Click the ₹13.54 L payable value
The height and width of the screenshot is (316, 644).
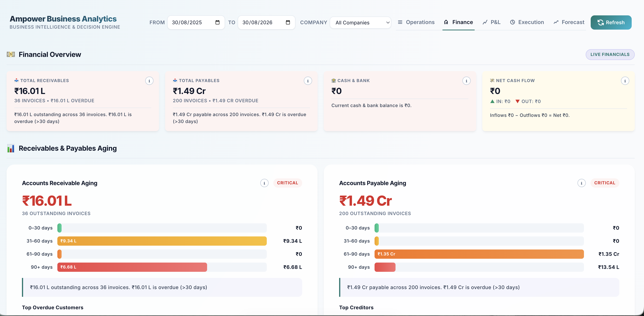[608, 267]
